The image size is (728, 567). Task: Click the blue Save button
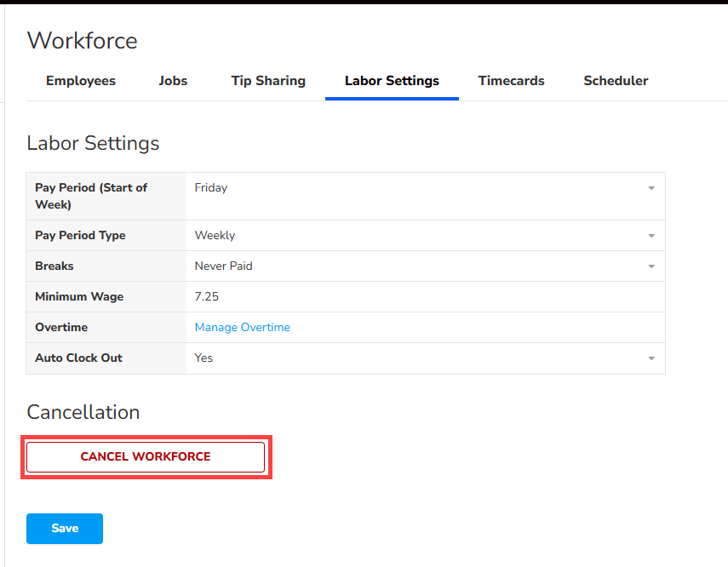tap(65, 529)
